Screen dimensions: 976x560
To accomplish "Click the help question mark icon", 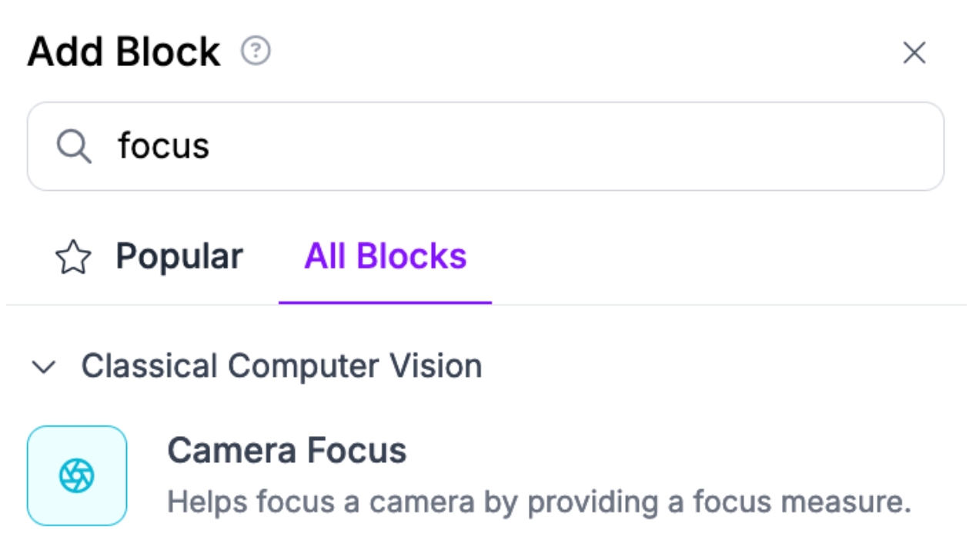I will [x=256, y=52].
